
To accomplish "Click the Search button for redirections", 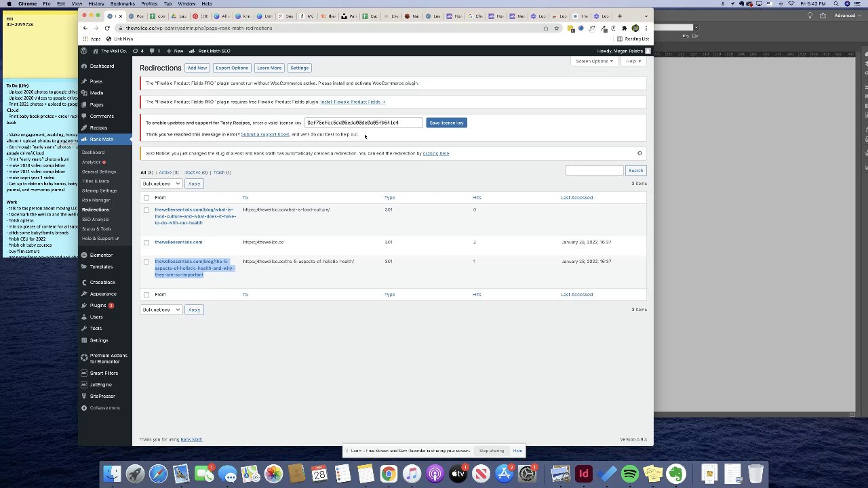I will pos(635,171).
